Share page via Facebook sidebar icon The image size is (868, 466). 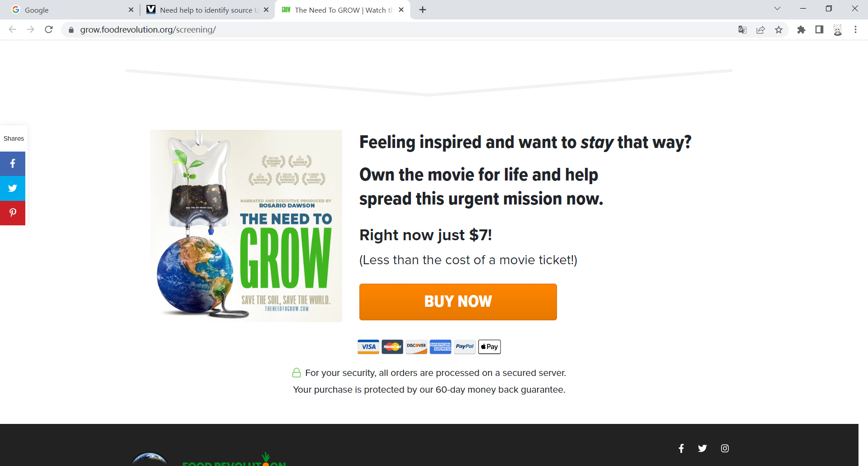click(x=13, y=164)
